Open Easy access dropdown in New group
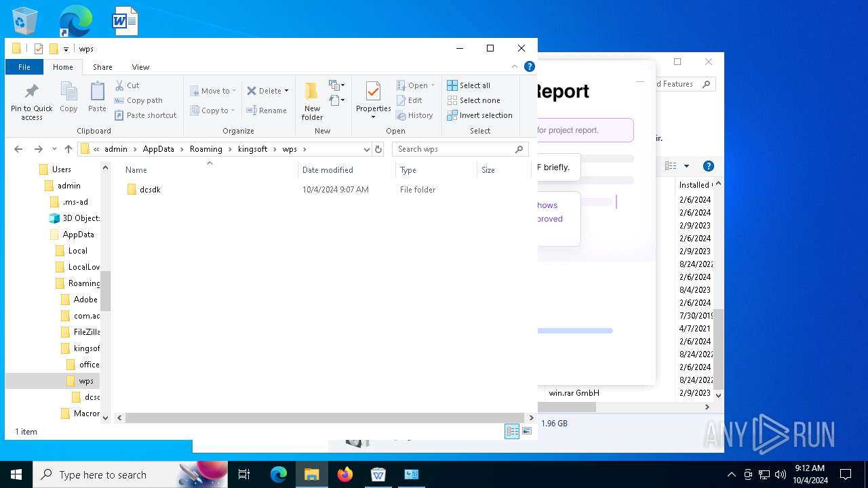 pos(337,100)
